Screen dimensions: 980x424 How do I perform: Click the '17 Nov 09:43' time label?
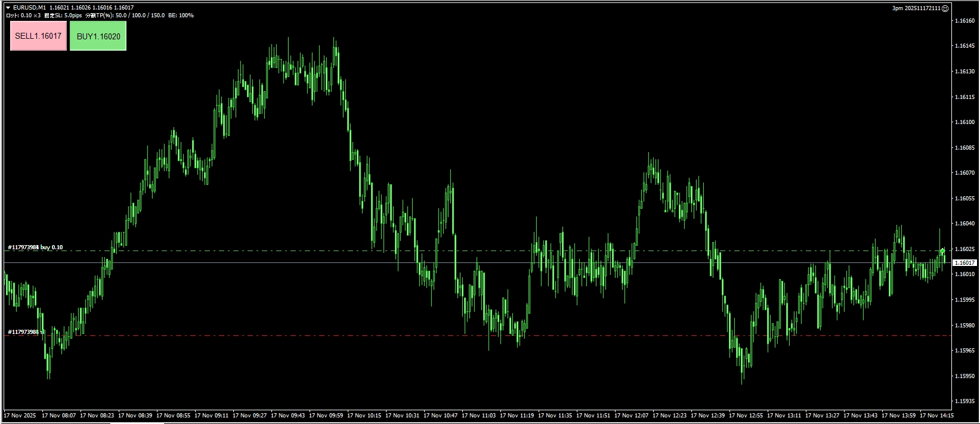(288, 415)
